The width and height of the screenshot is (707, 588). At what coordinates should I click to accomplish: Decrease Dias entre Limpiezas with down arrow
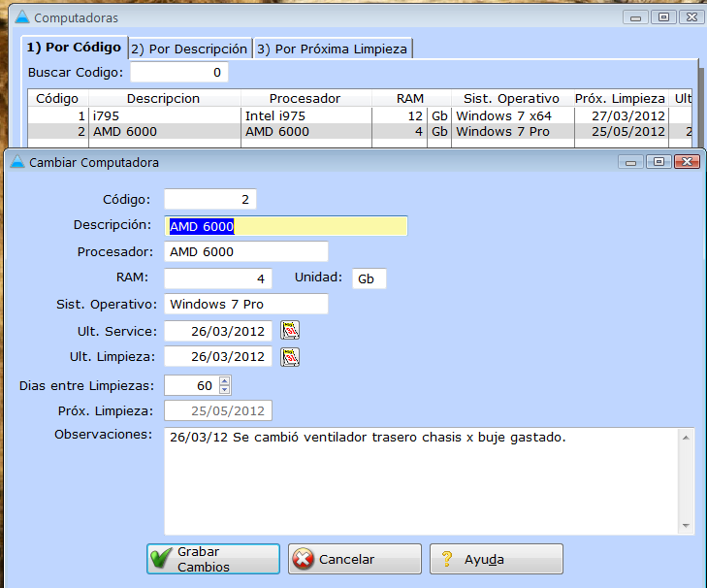coord(225,390)
